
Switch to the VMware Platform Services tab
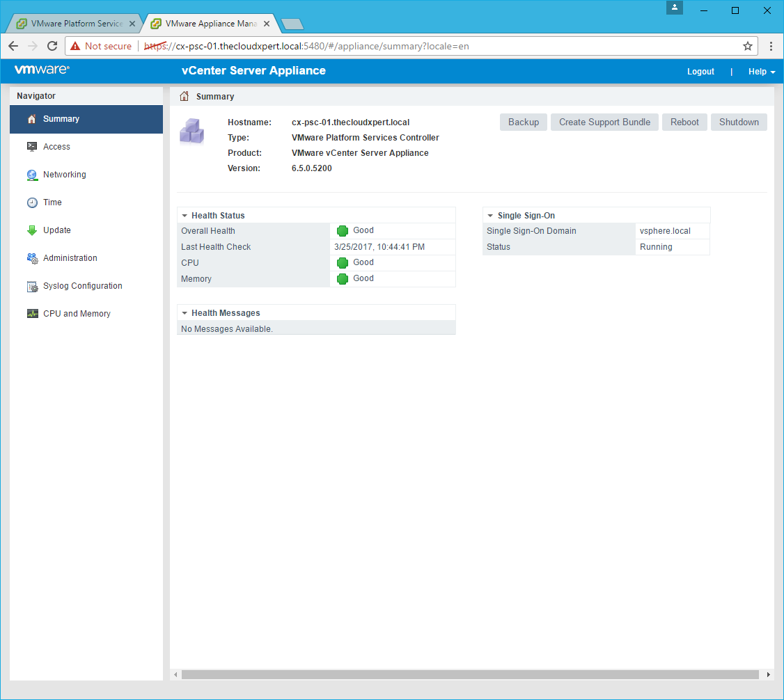click(75, 24)
